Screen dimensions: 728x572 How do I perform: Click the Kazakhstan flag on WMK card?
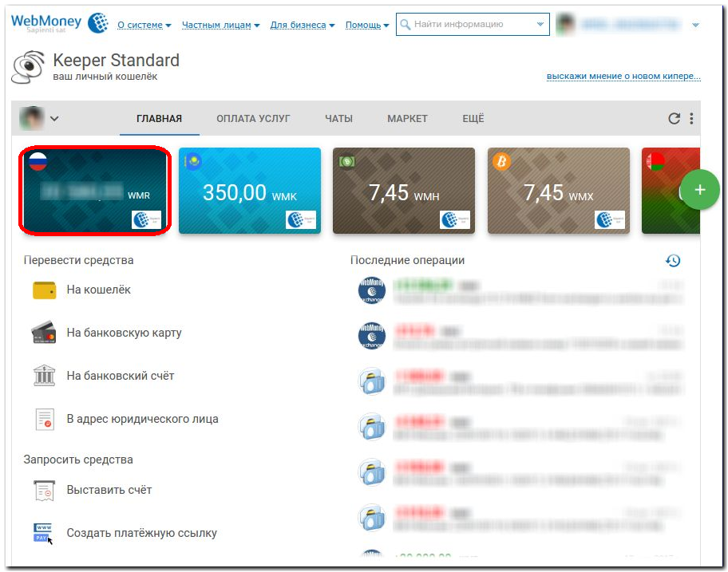(x=192, y=161)
